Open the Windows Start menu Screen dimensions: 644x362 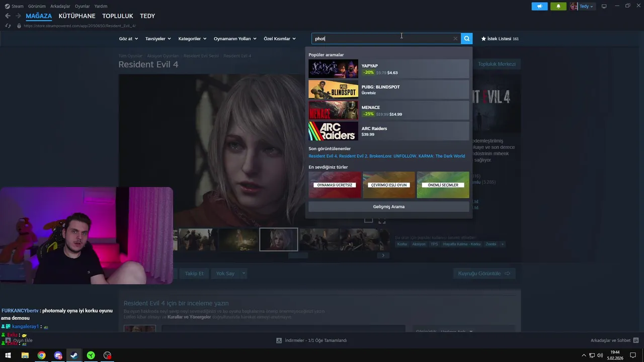coord(8,355)
